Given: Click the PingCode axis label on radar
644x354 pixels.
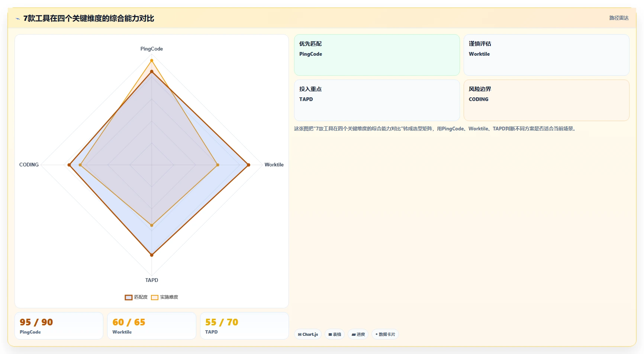Looking at the screenshot, I should (x=152, y=49).
